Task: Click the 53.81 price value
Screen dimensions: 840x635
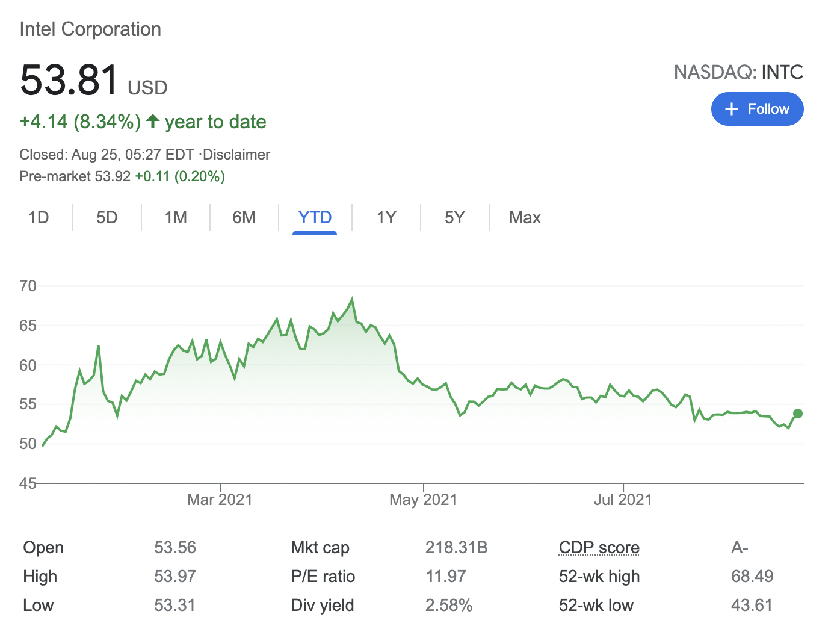Action: (x=69, y=80)
